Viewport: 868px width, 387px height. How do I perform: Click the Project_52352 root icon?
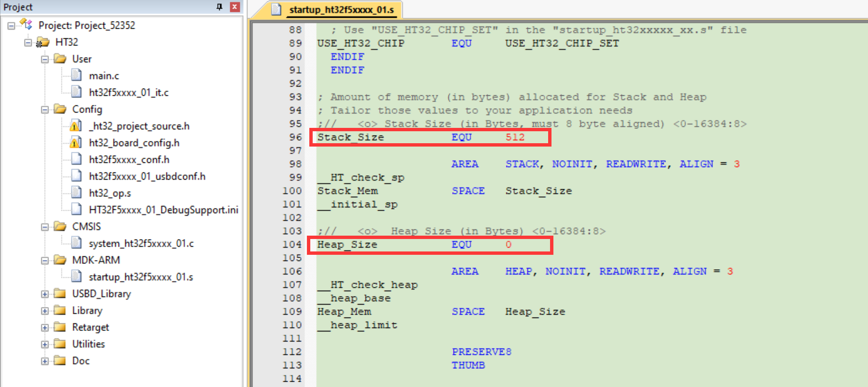(x=26, y=25)
